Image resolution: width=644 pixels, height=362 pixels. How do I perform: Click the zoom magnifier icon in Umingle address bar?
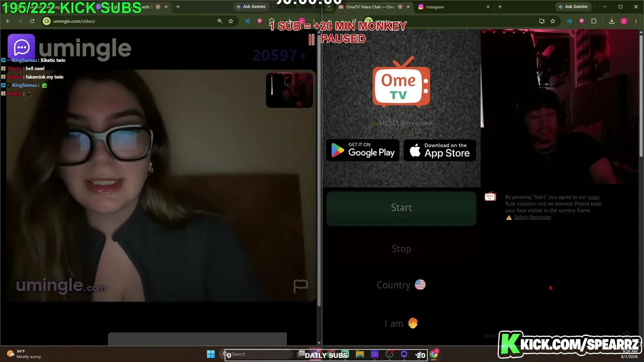click(220, 21)
